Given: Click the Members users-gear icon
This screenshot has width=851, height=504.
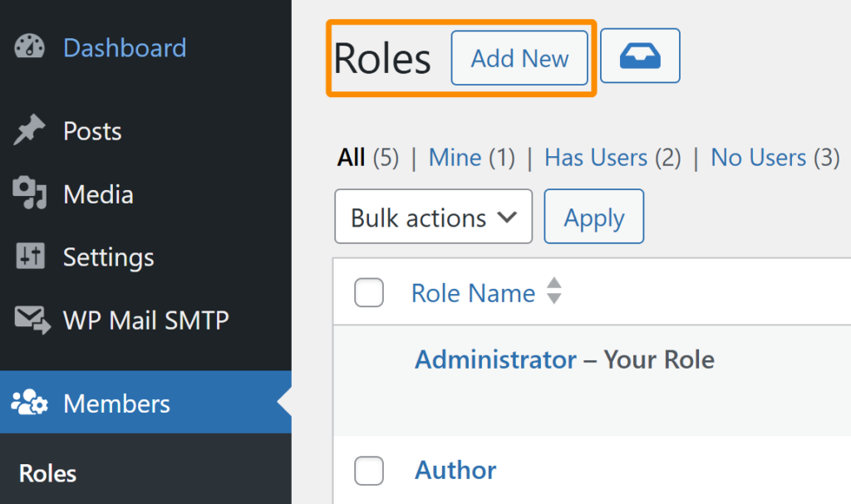Looking at the screenshot, I should coord(29,402).
